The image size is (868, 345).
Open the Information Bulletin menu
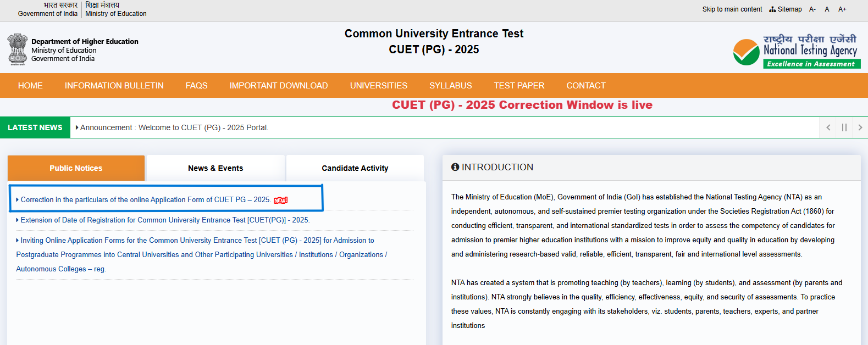[x=114, y=86]
